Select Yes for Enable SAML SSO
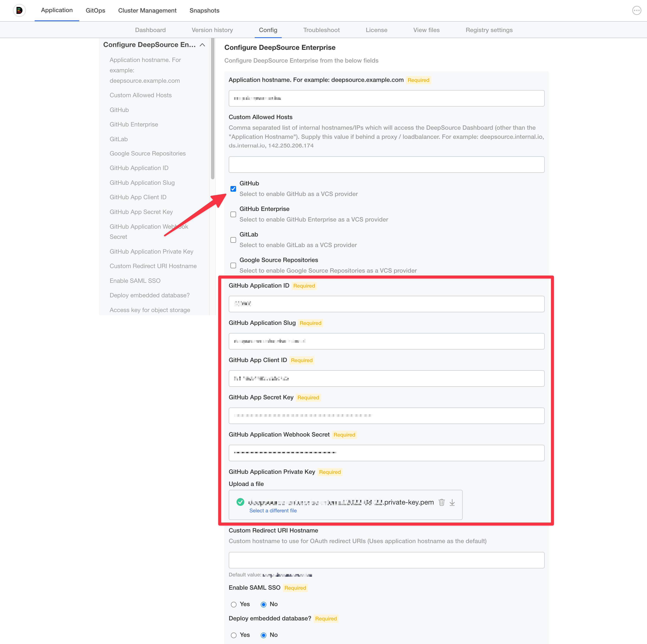This screenshot has height=644, width=647. coord(233,604)
